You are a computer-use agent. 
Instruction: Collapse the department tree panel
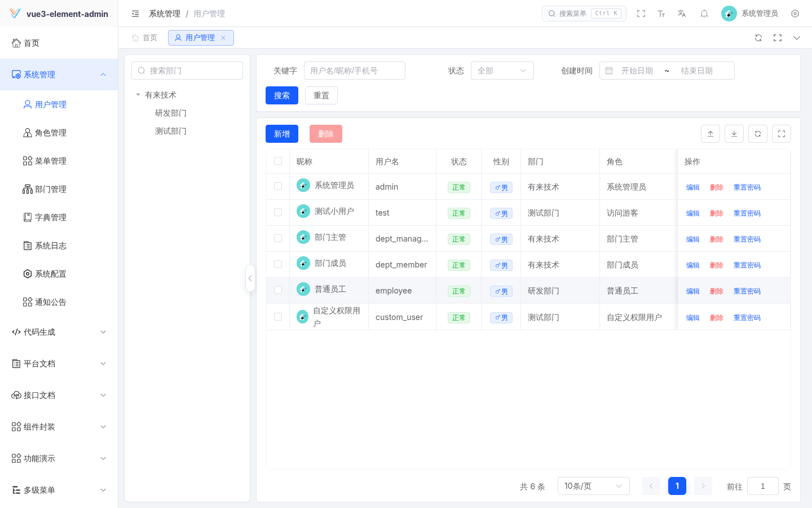click(x=250, y=278)
